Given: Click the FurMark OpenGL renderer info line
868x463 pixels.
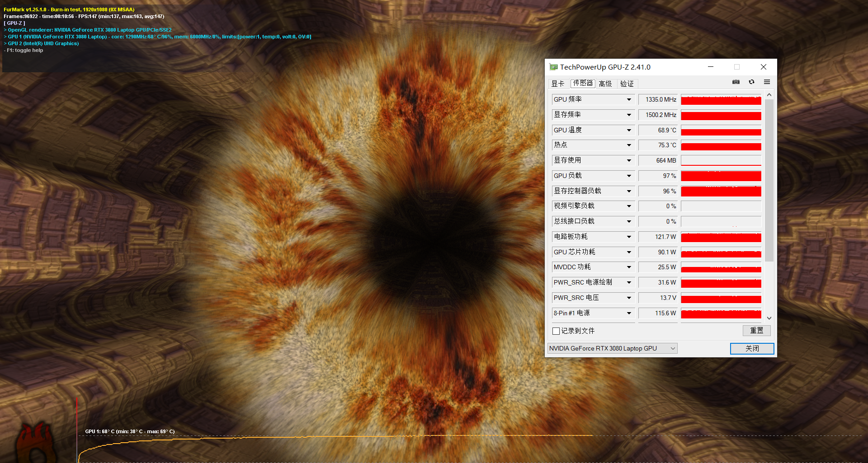Looking at the screenshot, I should pos(88,30).
